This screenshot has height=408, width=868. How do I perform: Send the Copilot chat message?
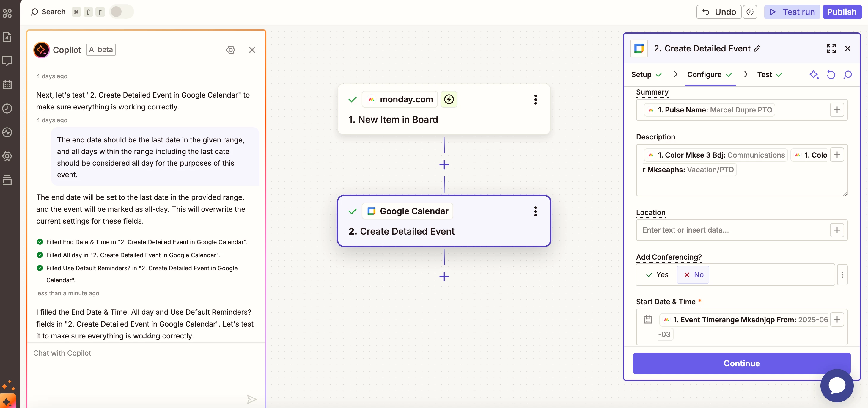click(x=252, y=399)
